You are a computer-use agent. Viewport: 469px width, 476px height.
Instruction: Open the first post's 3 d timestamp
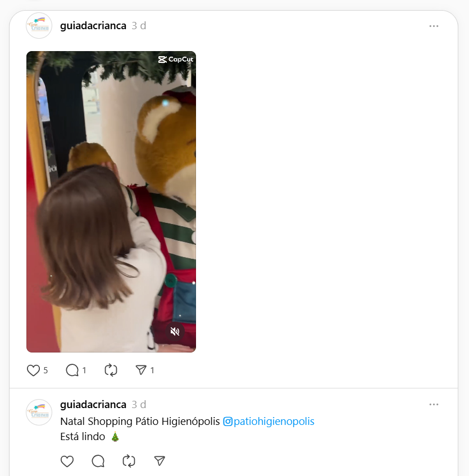pos(139,26)
